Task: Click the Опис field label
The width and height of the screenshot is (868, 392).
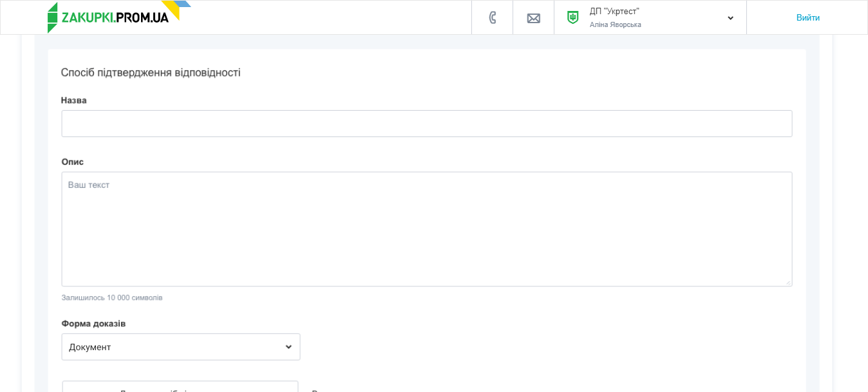Action: pyautogui.click(x=73, y=162)
